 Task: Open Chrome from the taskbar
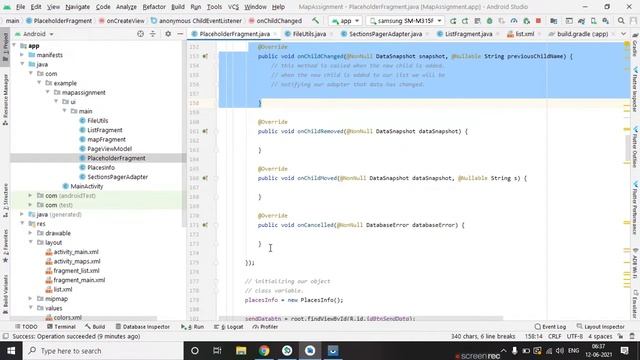click(x=264, y=351)
